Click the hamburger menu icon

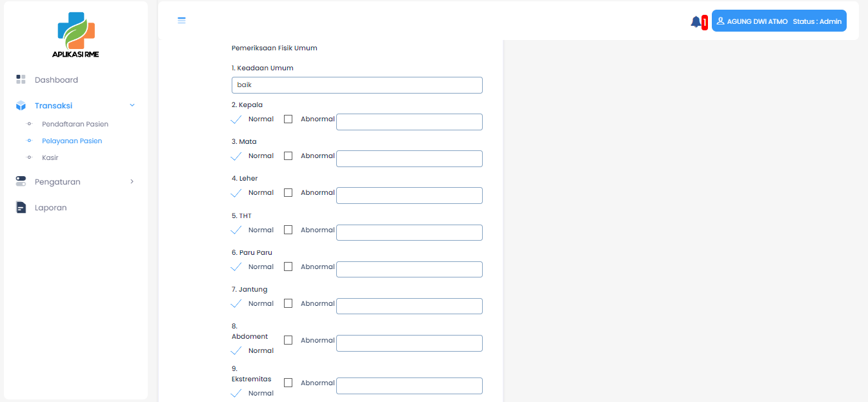pyautogui.click(x=182, y=21)
